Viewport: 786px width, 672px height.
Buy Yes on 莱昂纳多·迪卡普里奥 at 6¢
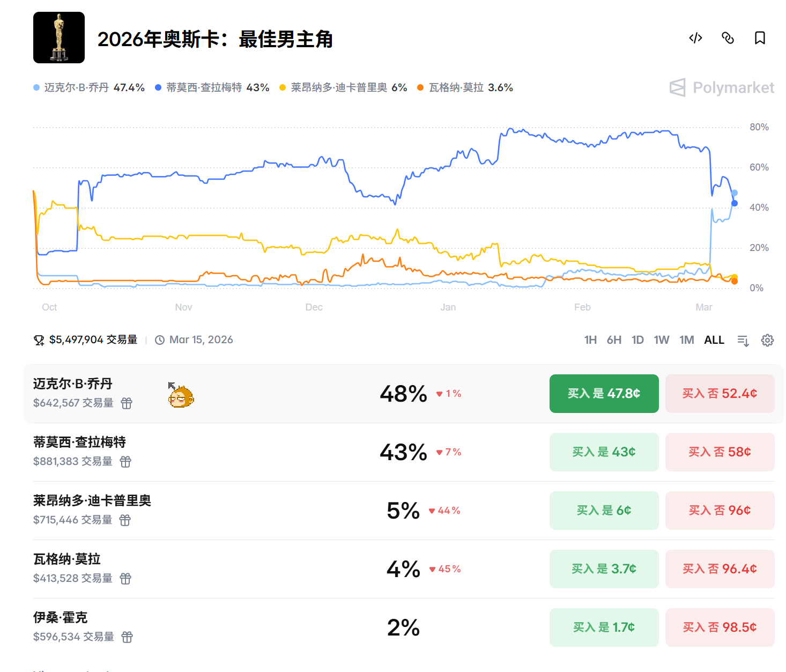[604, 511]
